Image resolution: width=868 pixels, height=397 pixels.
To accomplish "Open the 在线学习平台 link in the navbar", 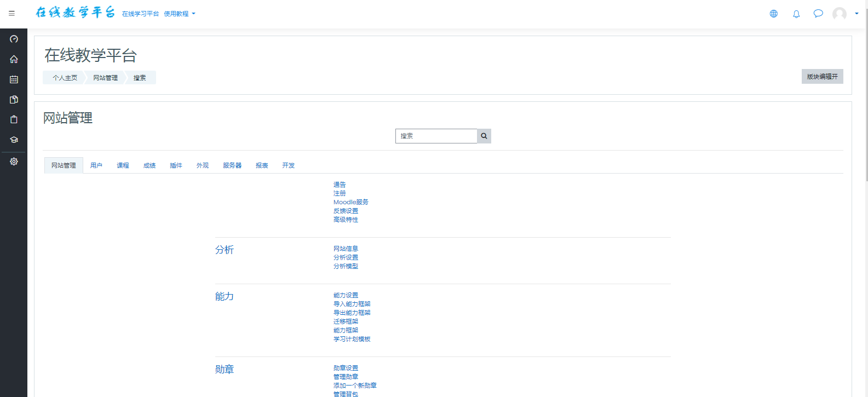I will coord(140,14).
